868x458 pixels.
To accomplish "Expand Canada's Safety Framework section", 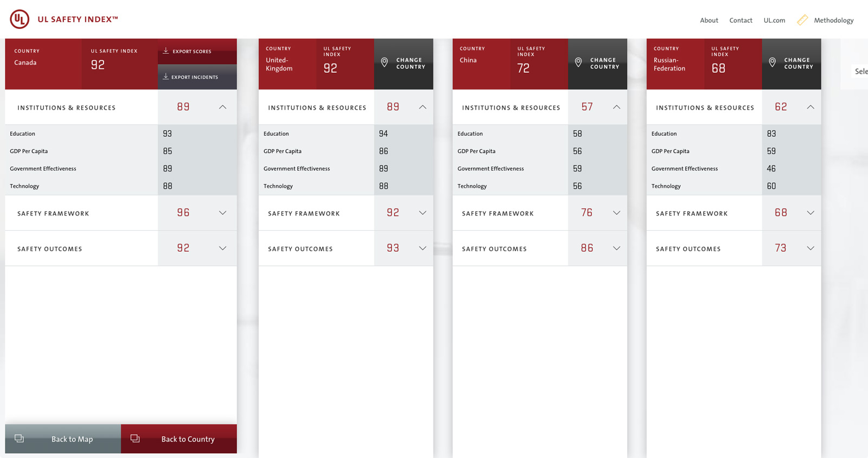I will point(222,213).
